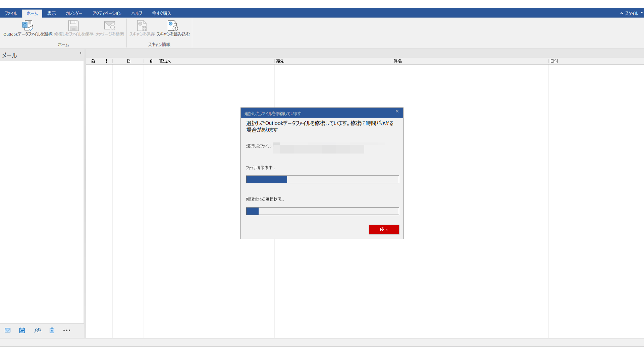Viewport: 644px width, 362px height.
Task: Open the Calendar icon in bottom navigation
Action: click(22, 330)
